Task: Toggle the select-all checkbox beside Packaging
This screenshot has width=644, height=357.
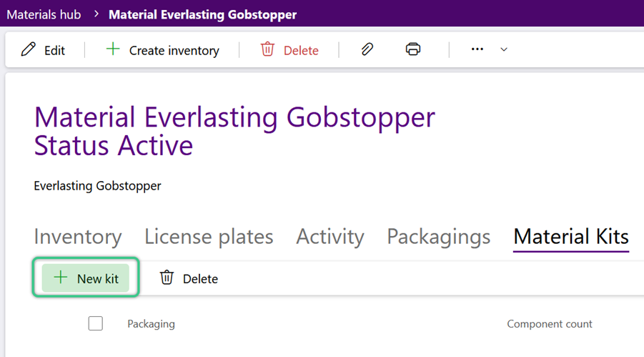Action: pyautogui.click(x=96, y=323)
